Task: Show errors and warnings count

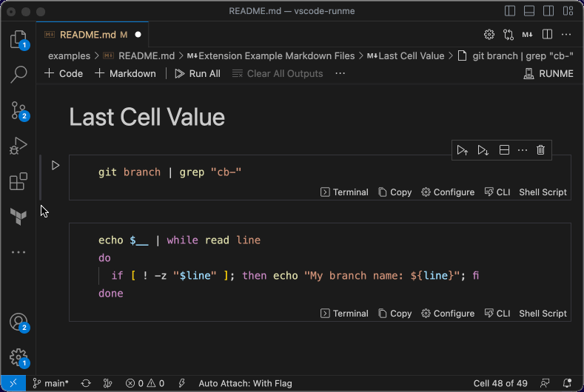Action: [x=145, y=383]
